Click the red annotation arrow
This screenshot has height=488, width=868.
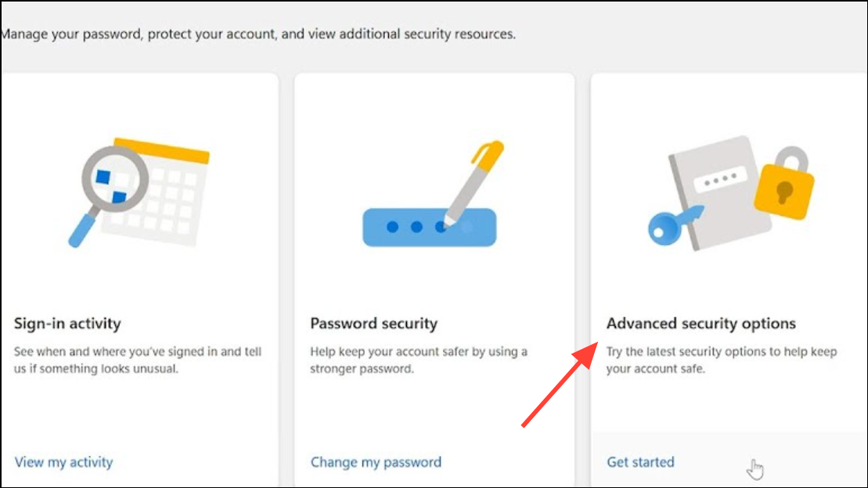point(556,387)
